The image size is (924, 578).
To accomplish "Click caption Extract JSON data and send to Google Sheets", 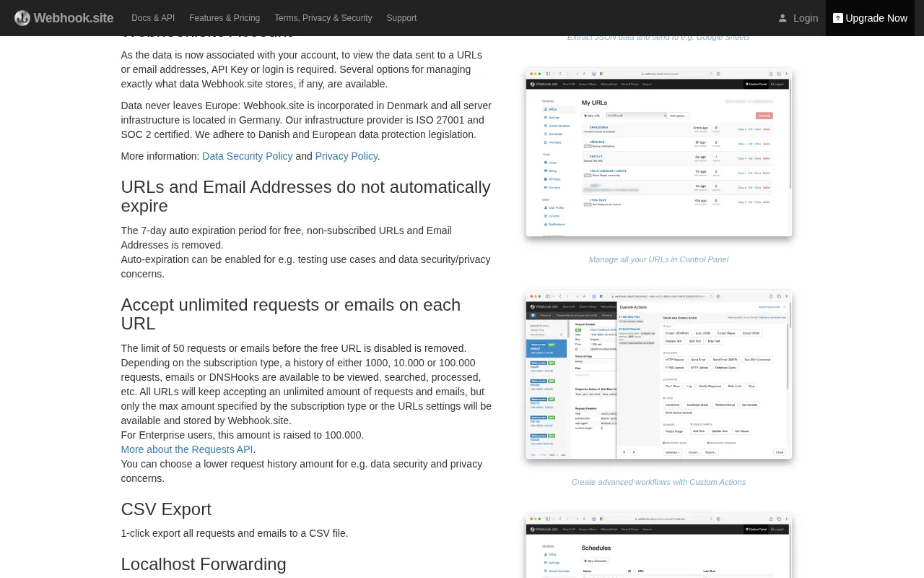I will (x=658, y=37).
